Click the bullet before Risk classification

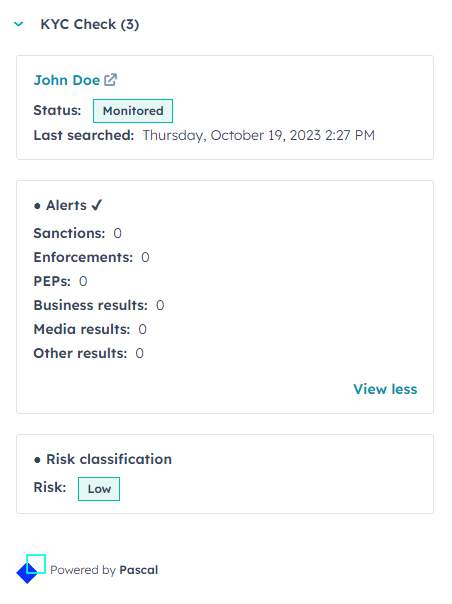tap(37, 460)
